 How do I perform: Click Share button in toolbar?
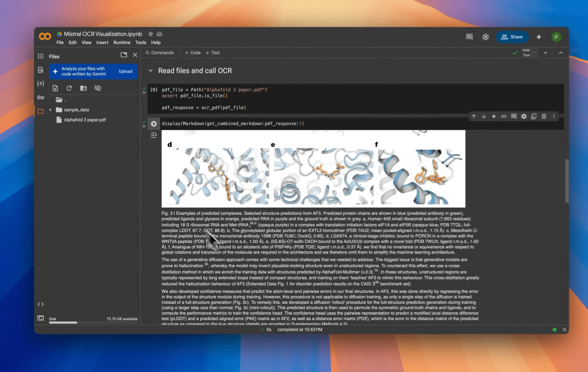(513, 37)
